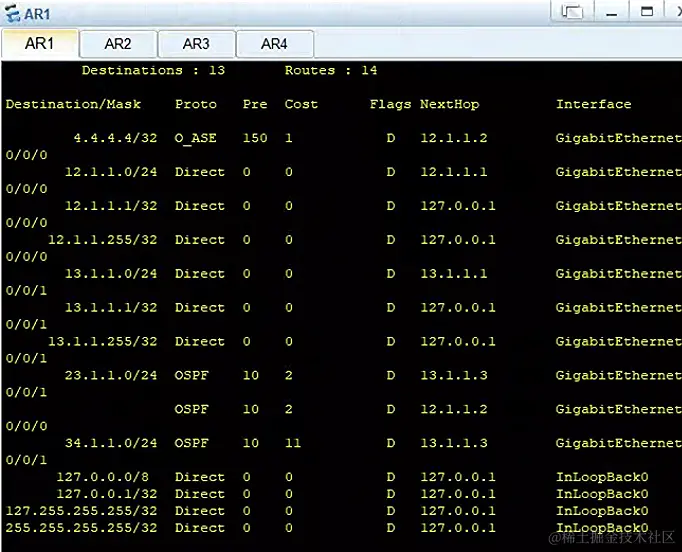Click the restore-down window icon in title bar
The width and height of the screenshot is (682, 552).
(572, 11)
